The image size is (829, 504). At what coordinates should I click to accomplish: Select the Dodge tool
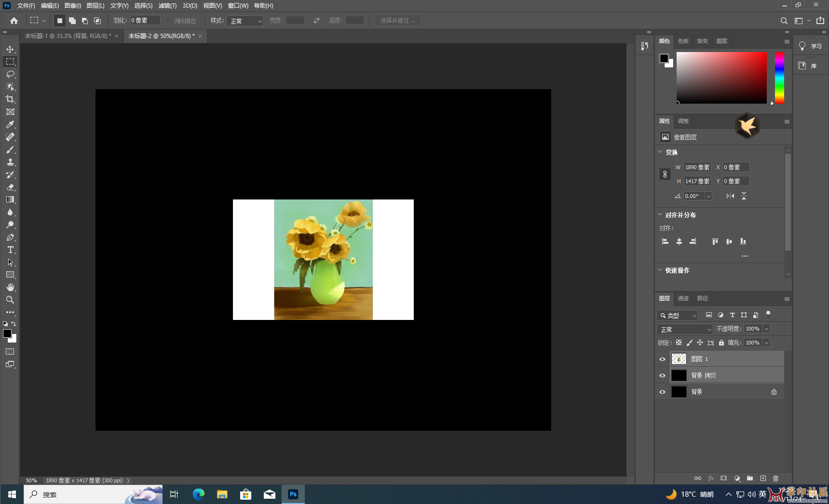click(x=10, y=225)
